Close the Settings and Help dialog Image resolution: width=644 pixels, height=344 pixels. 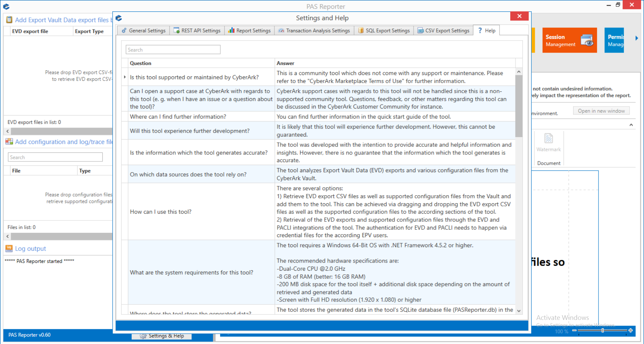click(x=519, y=16)
